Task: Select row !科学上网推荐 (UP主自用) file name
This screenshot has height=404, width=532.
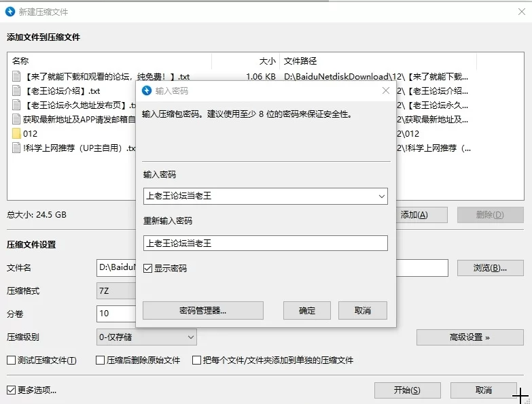Action: point(79,148)
